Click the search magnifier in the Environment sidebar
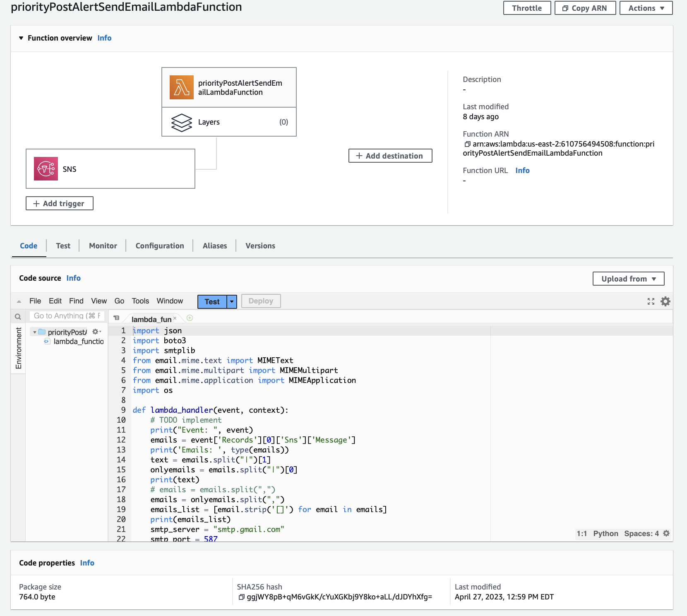The width and height of the screenshot is (687, 616). pos(18,316)
